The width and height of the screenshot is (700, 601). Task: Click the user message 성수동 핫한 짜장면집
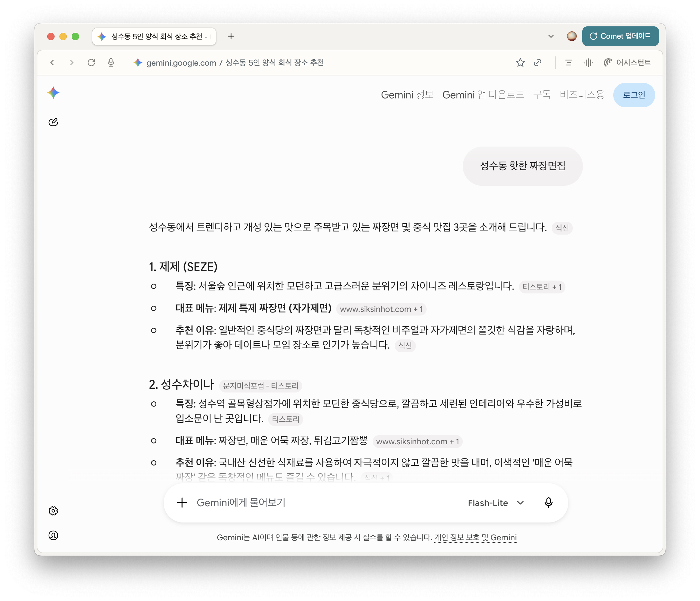522,166
